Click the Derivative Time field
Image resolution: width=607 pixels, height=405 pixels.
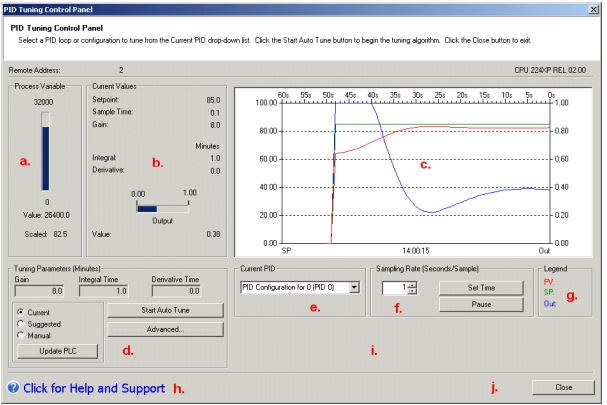click(x=176, y=291)
